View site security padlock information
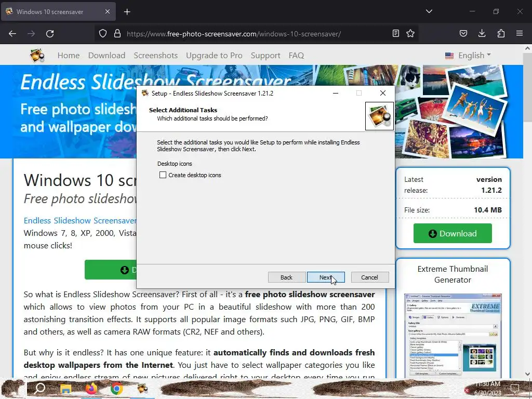532x399 pixels. pyautogui.click(x=117, y=34)
